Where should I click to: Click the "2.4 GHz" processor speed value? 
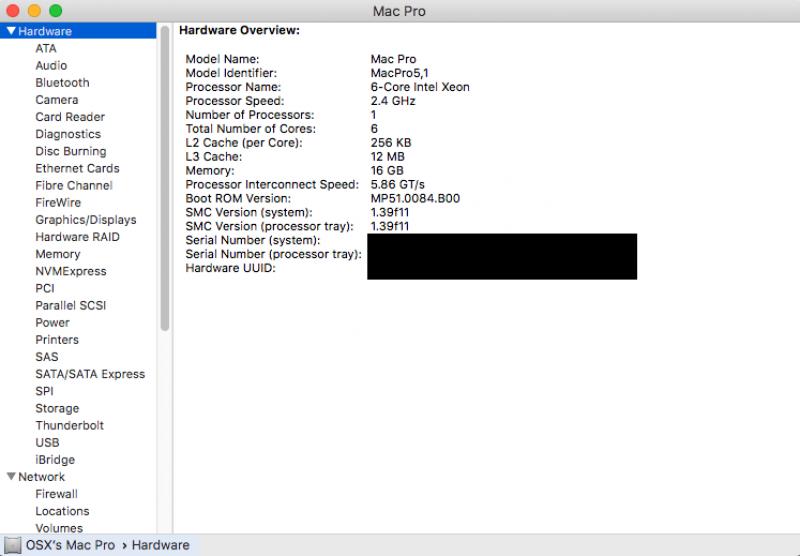tap(393, 100)
